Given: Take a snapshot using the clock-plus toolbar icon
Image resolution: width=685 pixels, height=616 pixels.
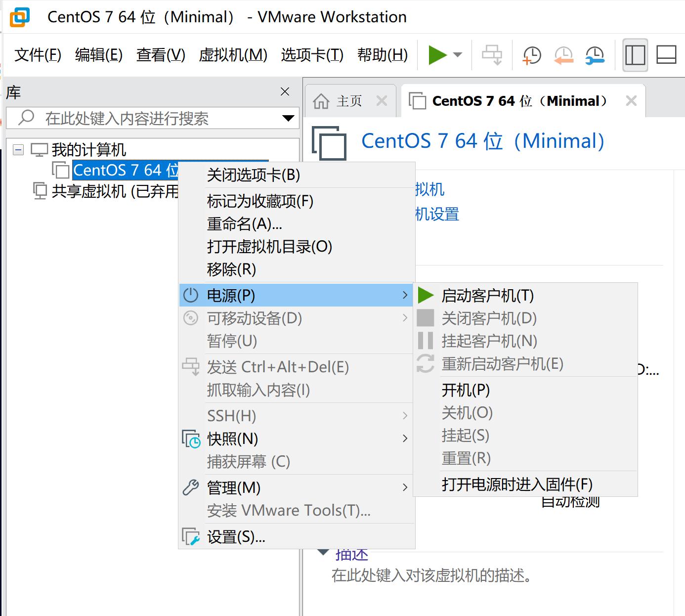Looking at the screenshot, I should point(530,55).
